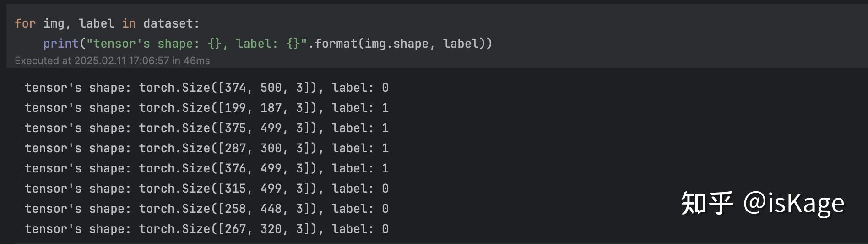Select output line with Size([376, 499, 3])
Screen dimensions: 868x244
pos(206,168)
